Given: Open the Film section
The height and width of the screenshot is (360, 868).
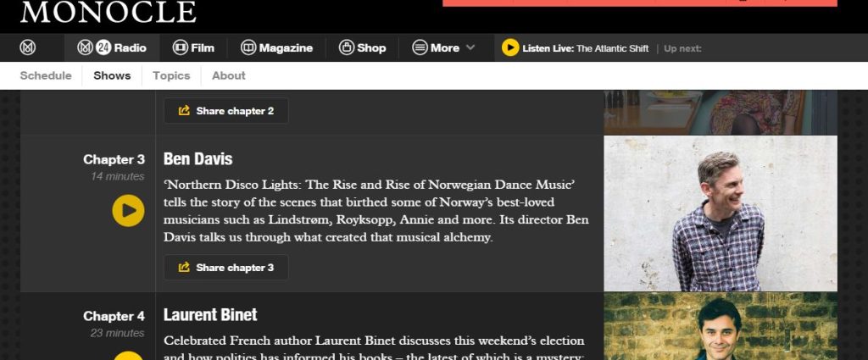Looking at the screenshot, I should (193, 47).
